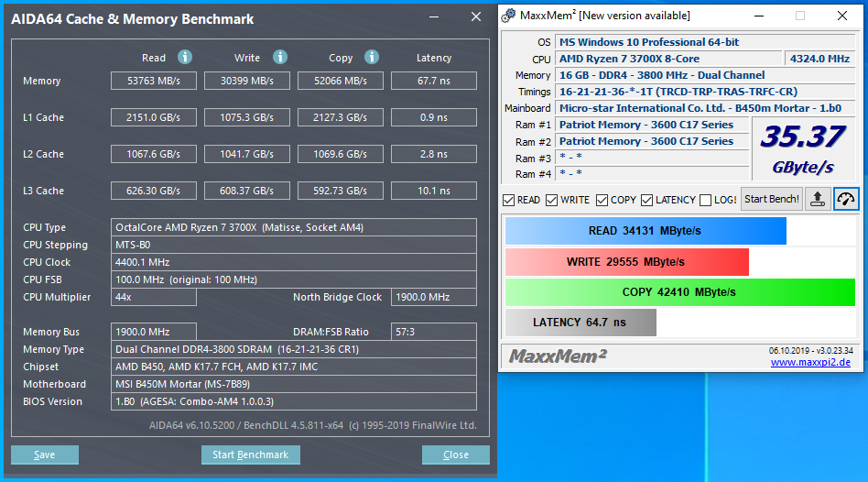Click the Chipset AMD B450 field
This screenshot has height=482, width=868.
pyautogui.click(x=294, y=367)
